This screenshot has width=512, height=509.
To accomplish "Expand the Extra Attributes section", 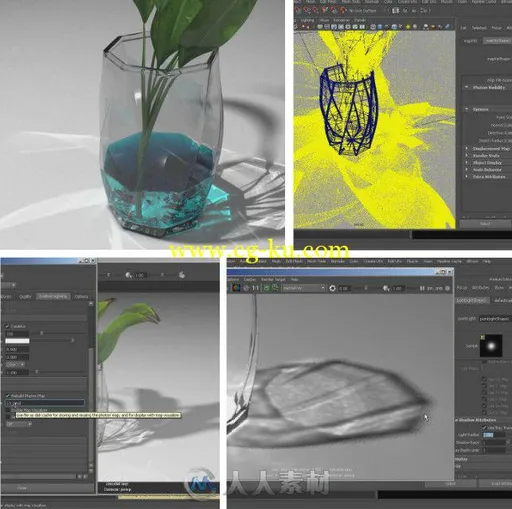I will coord(467,176).
